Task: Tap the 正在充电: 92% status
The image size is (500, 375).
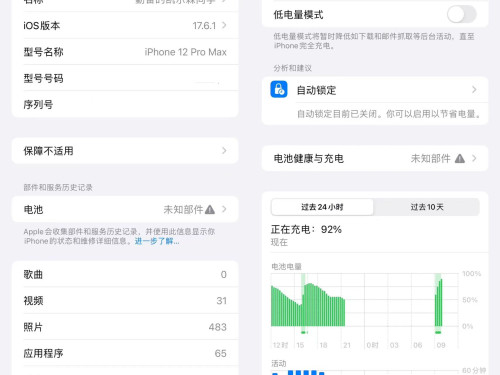Action: (x=306, y=229)
